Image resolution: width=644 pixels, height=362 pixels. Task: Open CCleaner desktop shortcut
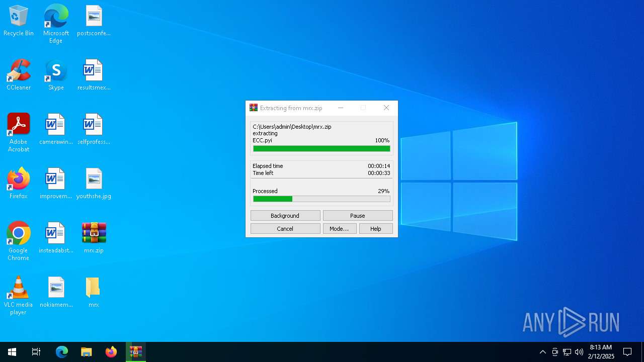[19, 75]
